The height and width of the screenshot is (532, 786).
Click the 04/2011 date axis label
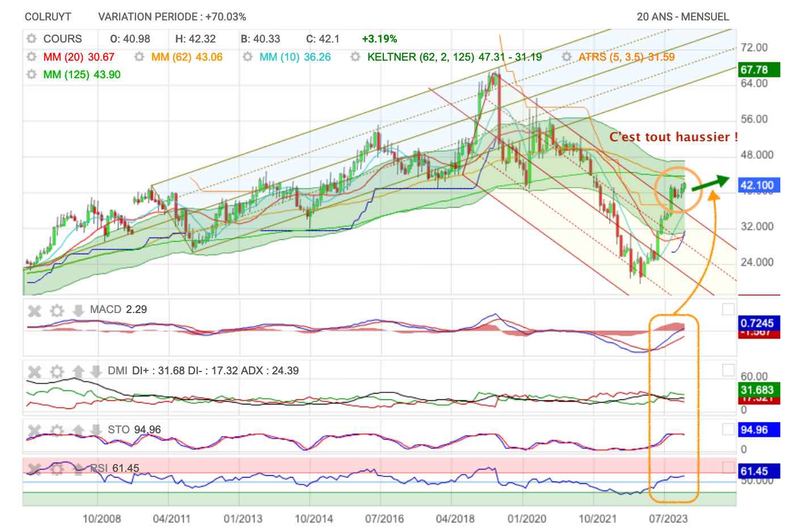pyautogui.click(x=171, y=519)
